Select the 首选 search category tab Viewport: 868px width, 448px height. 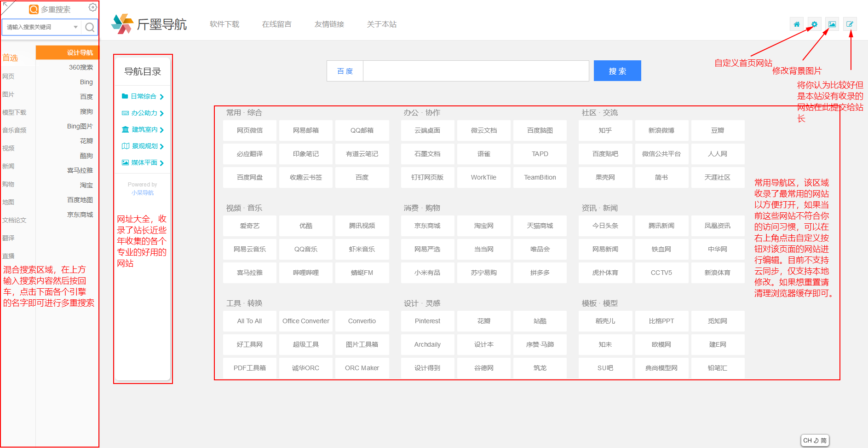click(x=10, y=58)
